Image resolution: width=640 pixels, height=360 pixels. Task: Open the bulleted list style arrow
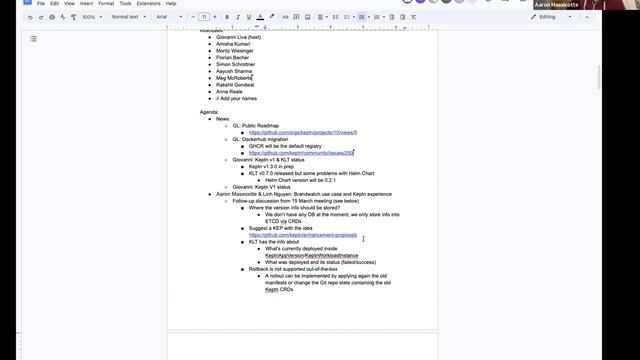click(369, 17)
